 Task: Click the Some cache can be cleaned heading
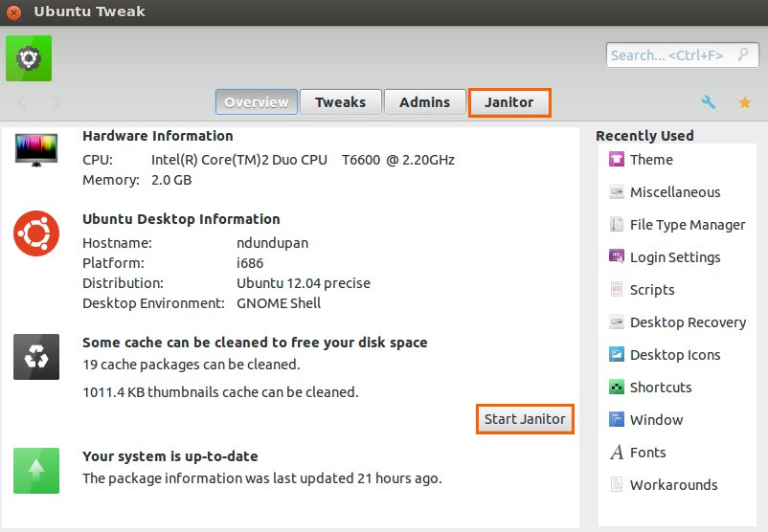point(255,343)
